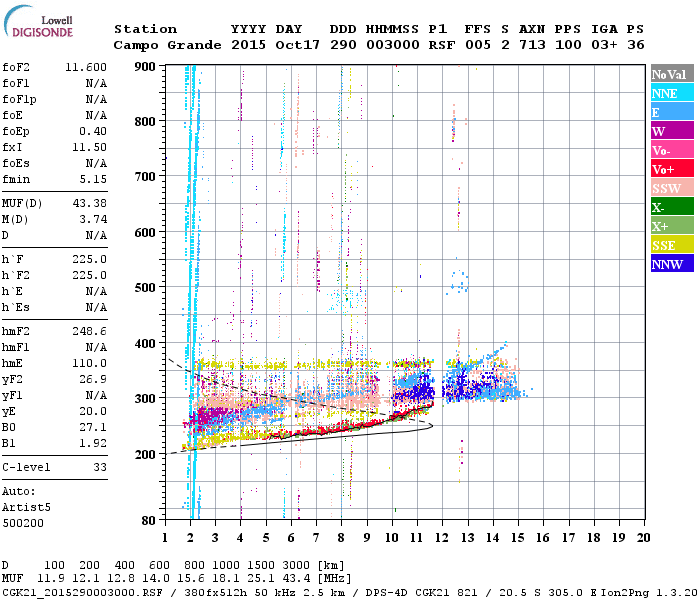Click the year 2015 in header

(x=248, y=45)
